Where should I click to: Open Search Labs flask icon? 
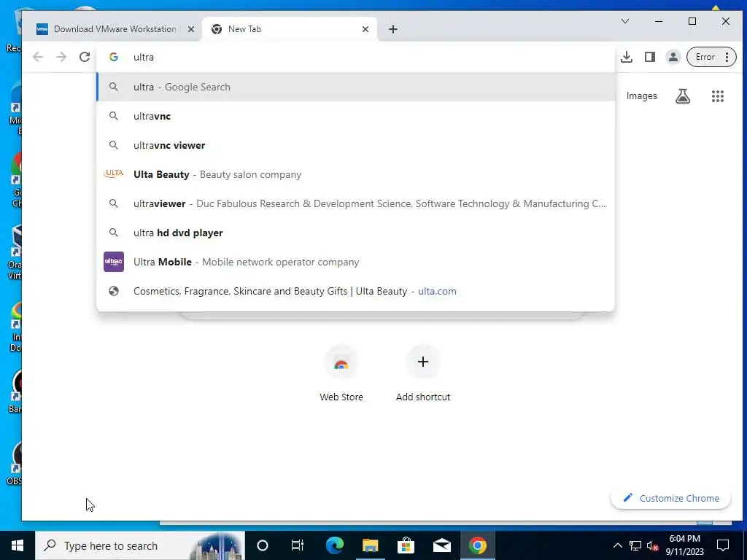(x=683, y=96)
